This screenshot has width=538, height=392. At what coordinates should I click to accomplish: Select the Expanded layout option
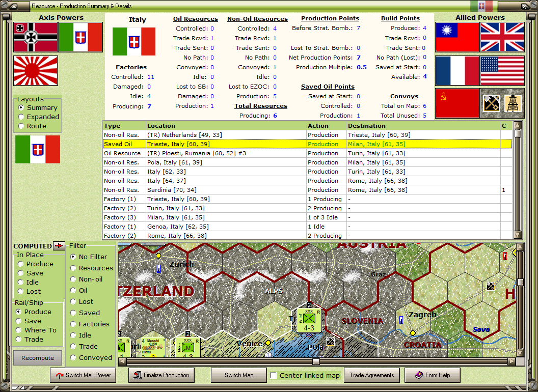[x=21, y=117]
